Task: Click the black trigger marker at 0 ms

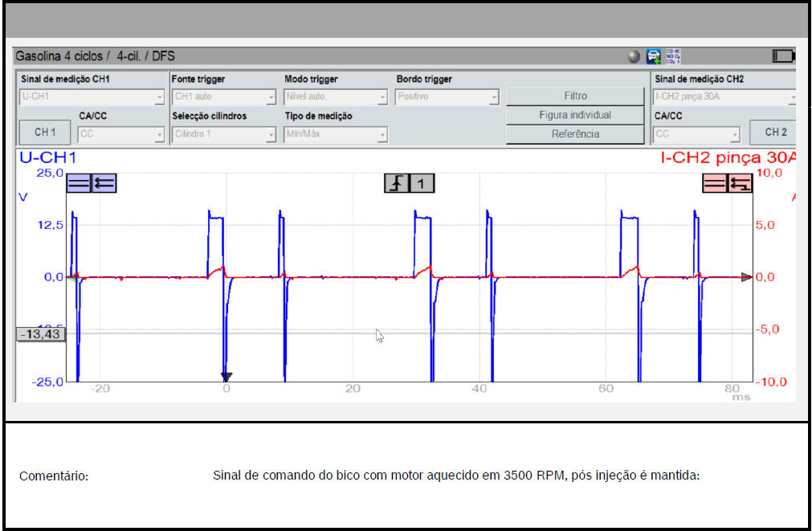Action: click(x=226, y=377)
